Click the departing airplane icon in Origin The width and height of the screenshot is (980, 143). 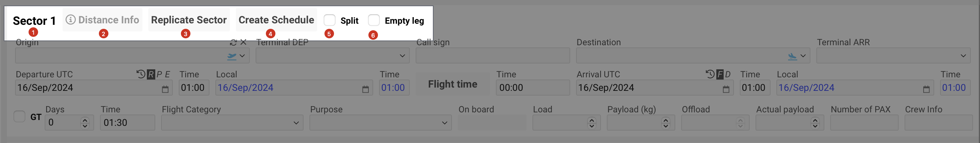coord(232,56)
